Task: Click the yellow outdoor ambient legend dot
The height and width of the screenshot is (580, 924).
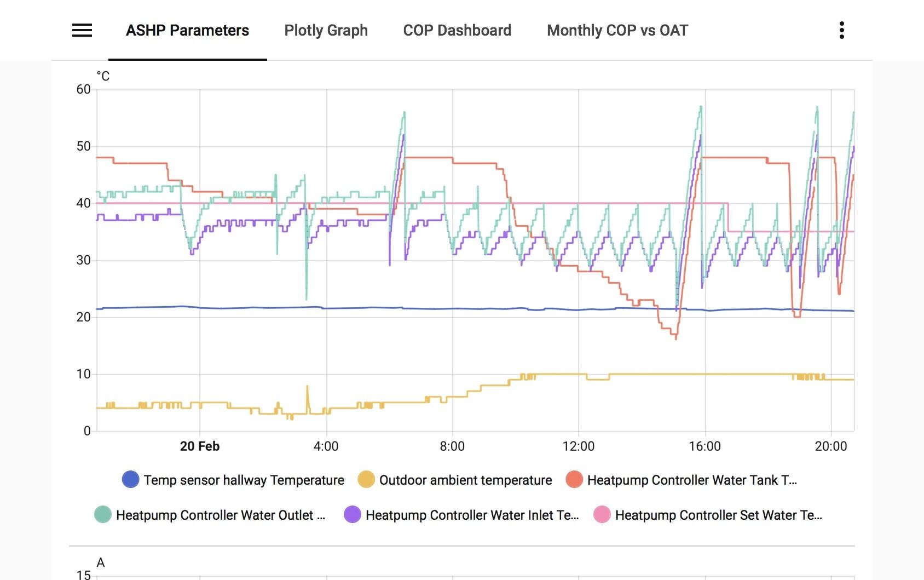Action: click(x=366, y=480)
